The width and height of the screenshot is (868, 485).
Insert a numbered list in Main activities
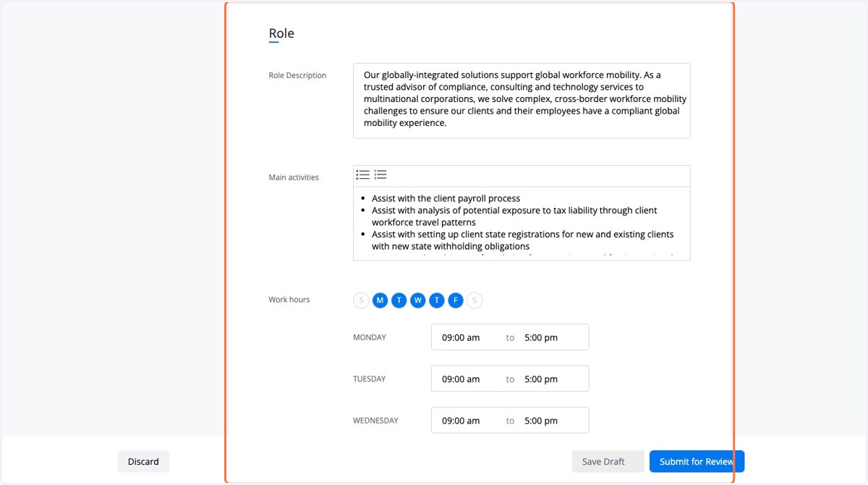tap(380, 175)
